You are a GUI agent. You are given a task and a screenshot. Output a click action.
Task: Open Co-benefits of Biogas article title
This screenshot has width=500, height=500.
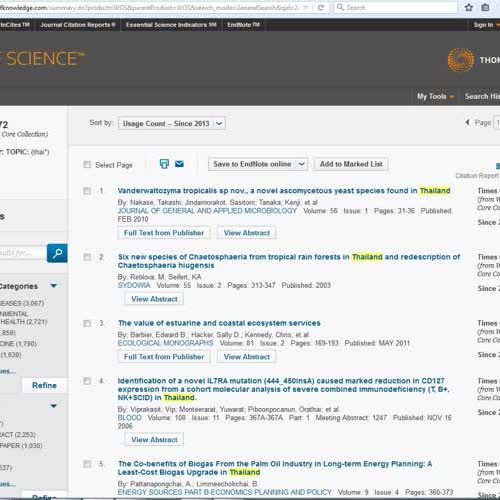(x=275, y=468)
